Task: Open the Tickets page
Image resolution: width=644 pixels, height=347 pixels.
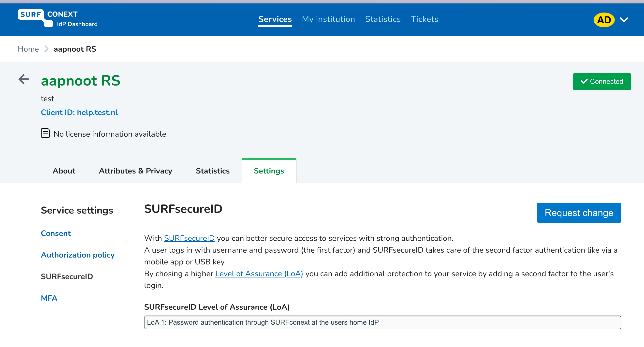Action: [424, 19]
